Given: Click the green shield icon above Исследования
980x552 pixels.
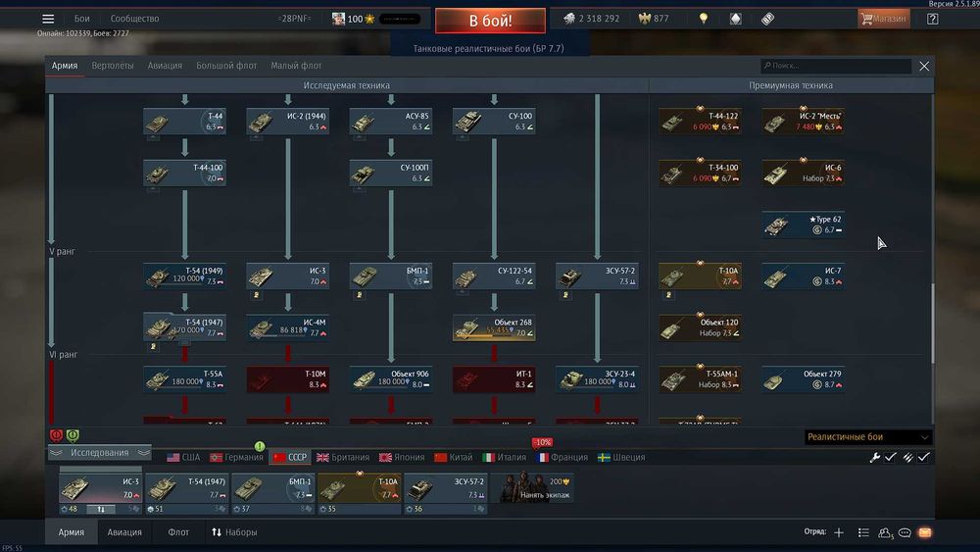Looking at the screenshot, I should tap(73, 435).
